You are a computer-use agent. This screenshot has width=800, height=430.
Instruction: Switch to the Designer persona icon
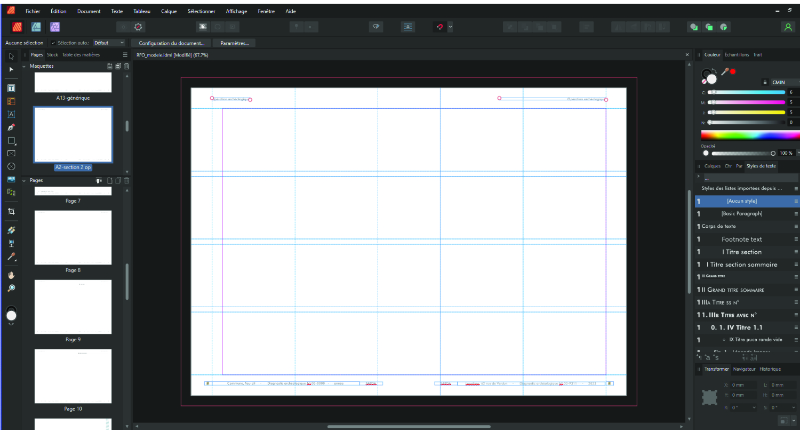[x=36, y=27]
